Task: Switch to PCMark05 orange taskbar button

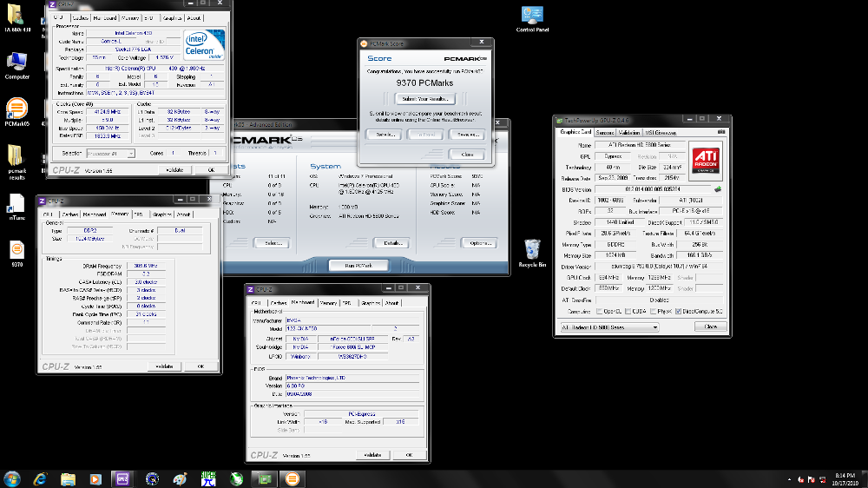Action: 293,478
